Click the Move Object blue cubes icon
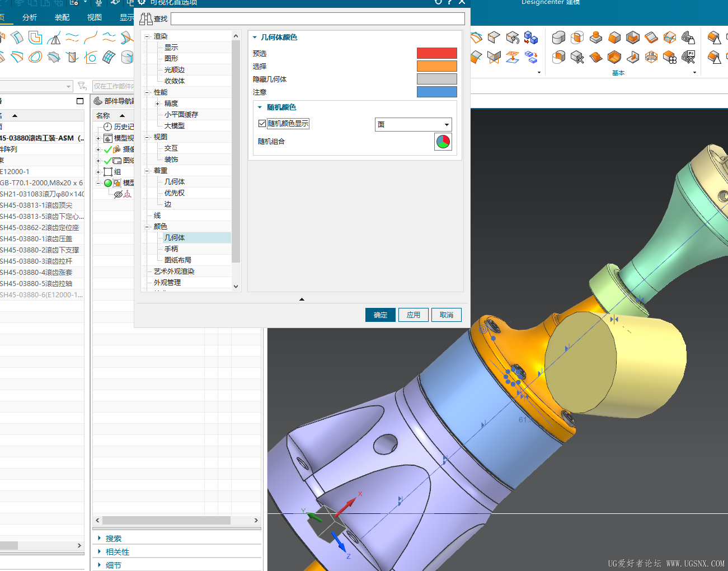Viewport: 728px width, 571px height. tap(530, 38)
